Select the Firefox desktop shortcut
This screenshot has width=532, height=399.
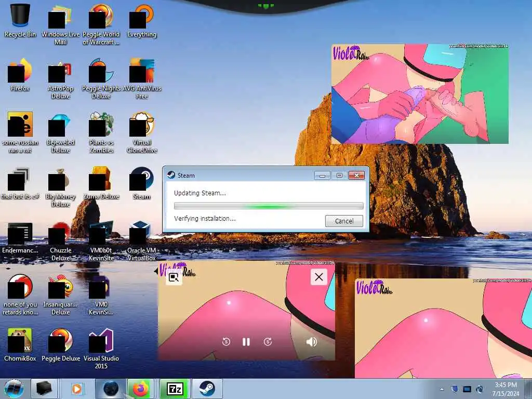pos(20,75)
